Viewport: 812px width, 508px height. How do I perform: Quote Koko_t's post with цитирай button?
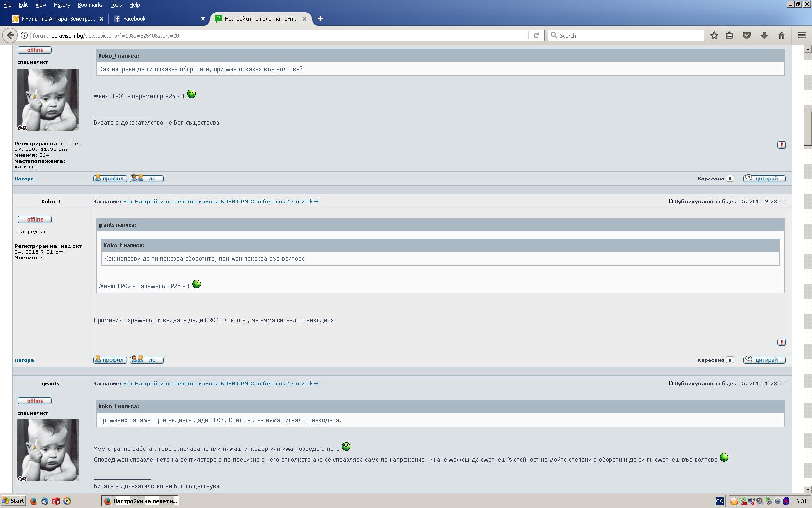(x=764, y=360)
